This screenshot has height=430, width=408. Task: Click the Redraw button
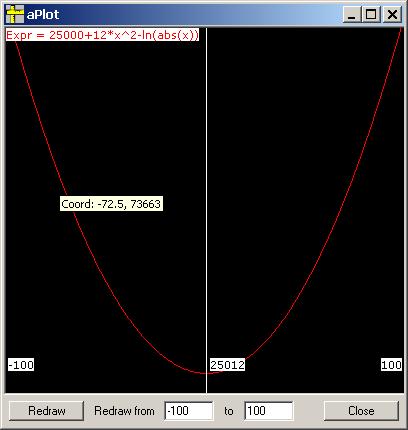(x=46, y=411)
